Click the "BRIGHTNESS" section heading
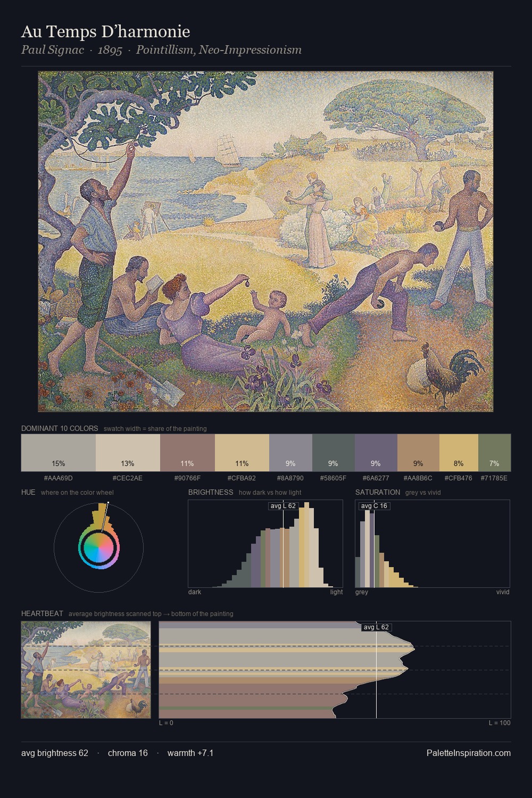Screen dimensions: 532x798 (x=211, y=492)
